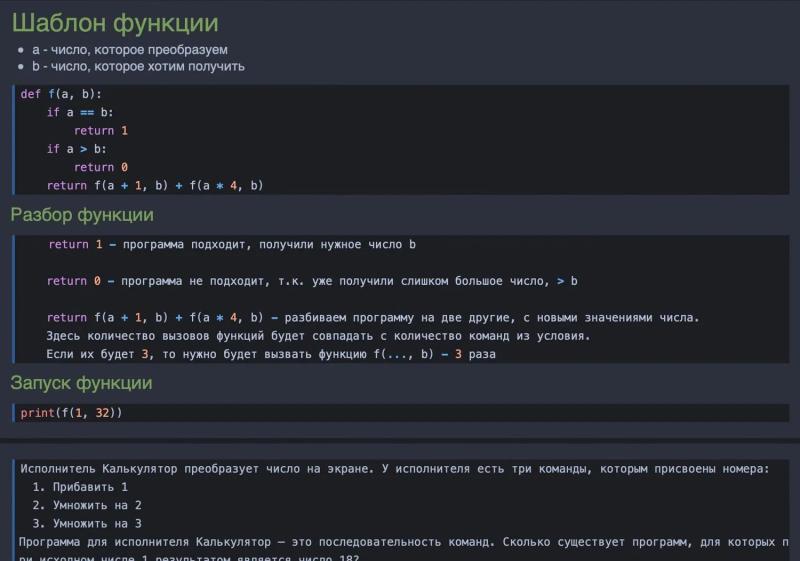Select the Разбор функции heading
The image size is (800, 561).
coord(82,215)
